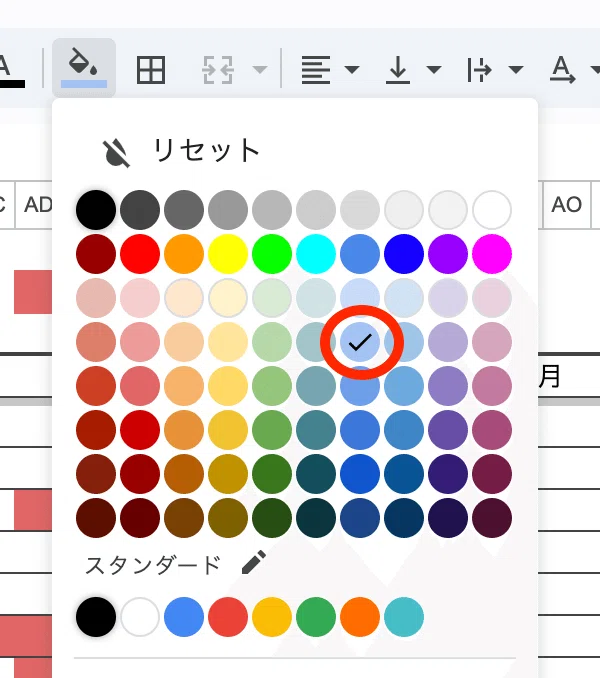The image size is (600, 678).
Task: Choose the lightest green swatch in pastel row
Action: 272,298
